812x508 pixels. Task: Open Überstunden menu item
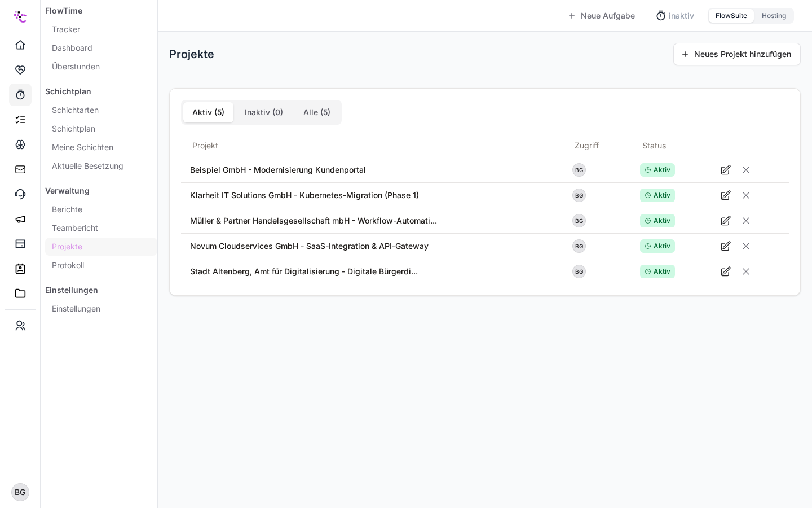(x=76, y=67)
